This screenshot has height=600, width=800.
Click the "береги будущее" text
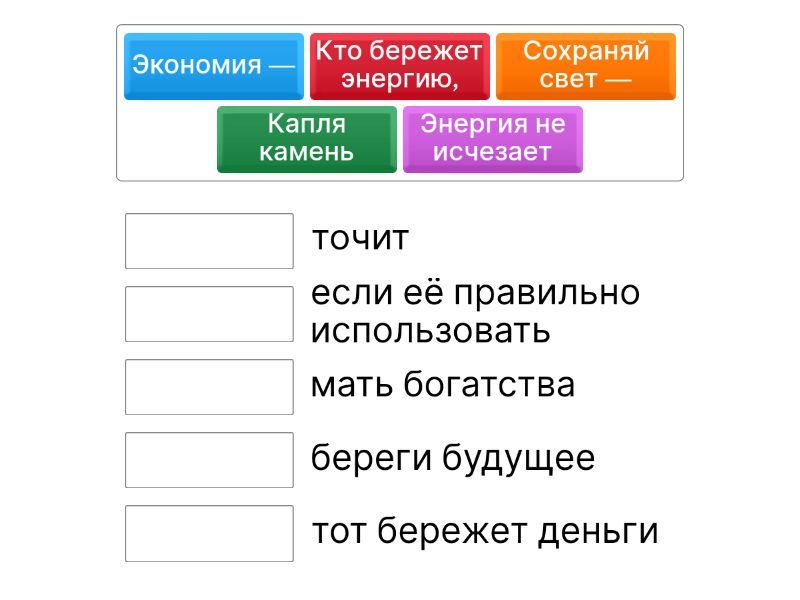(452, 458)
